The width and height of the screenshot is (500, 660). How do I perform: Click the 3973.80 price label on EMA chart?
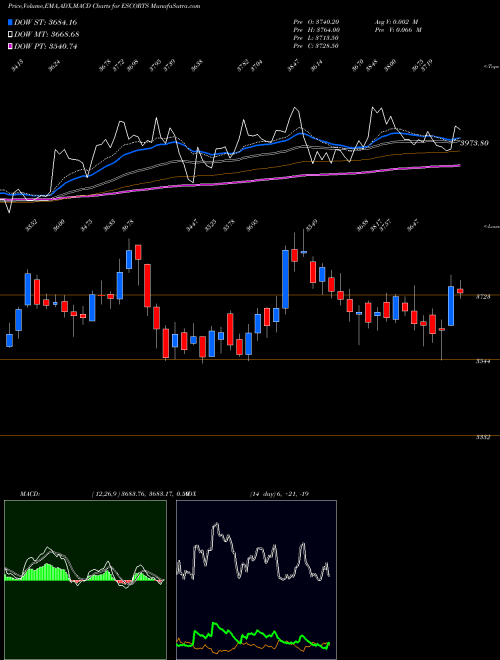(x=473, y=143)
